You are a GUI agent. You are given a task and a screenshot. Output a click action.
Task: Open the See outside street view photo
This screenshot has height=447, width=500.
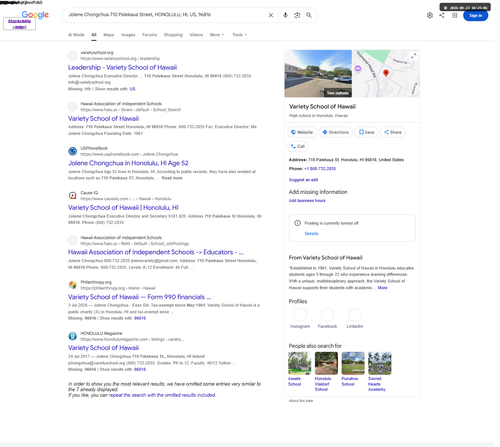click(x=318, y=74)
